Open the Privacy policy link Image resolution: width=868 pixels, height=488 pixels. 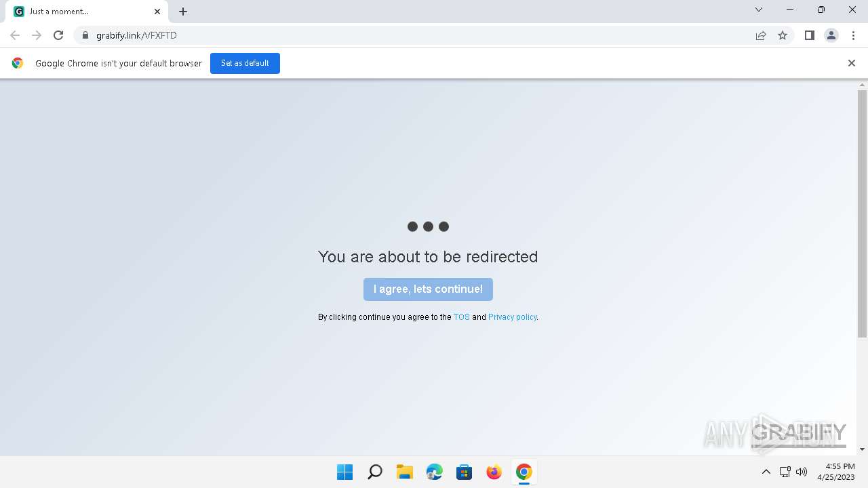512,317
